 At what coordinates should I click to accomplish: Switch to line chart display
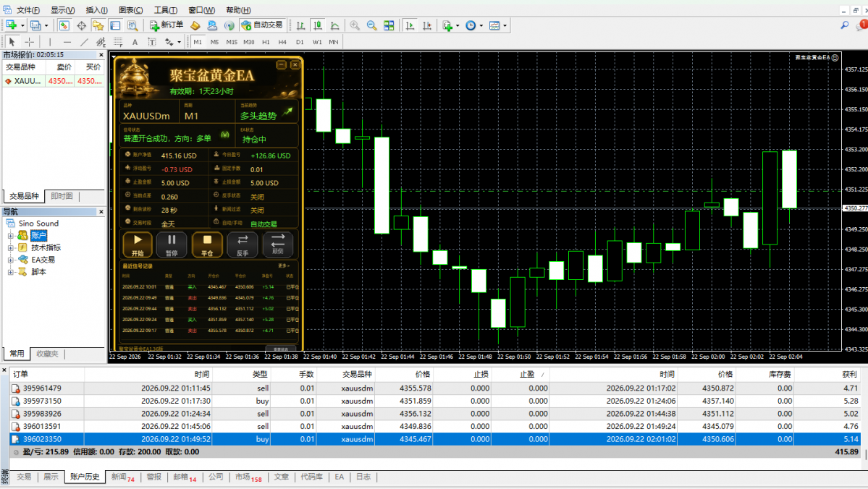335,25
